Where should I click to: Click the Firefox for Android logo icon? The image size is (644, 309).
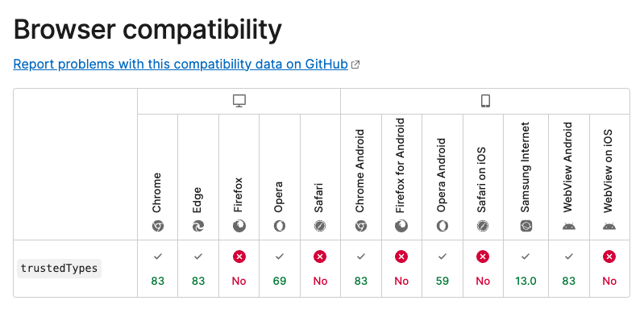(401, 226)
